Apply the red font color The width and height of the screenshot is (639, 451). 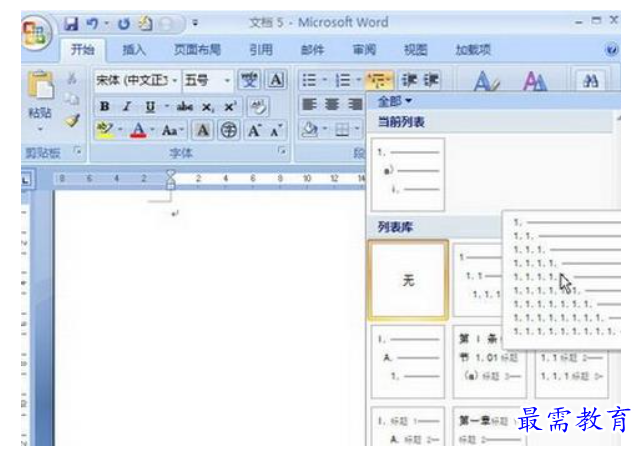click(139, 130)
